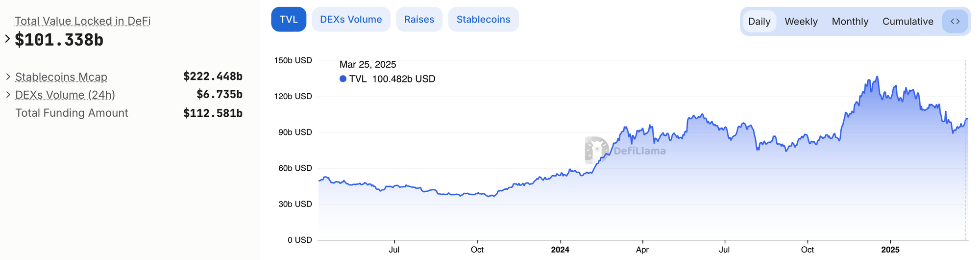This screenshot has width=980, height=260.
Task: Switch to Daily interval
Action: (x=759, y=22)
